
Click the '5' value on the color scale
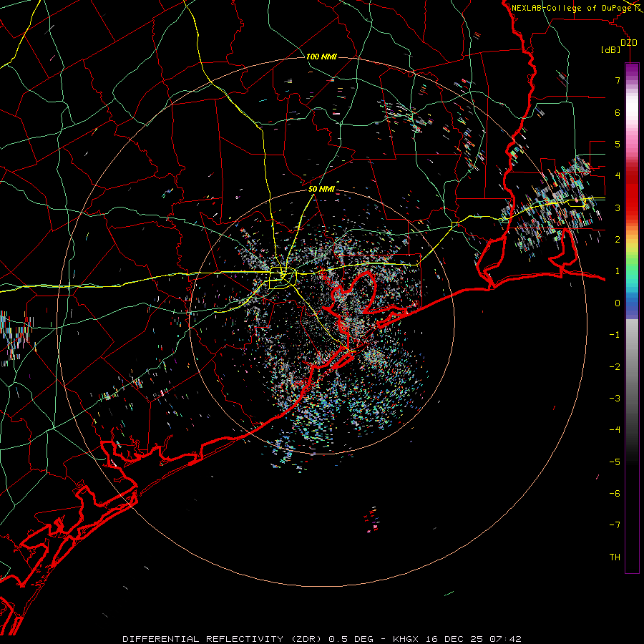click(x=618, y=144)
